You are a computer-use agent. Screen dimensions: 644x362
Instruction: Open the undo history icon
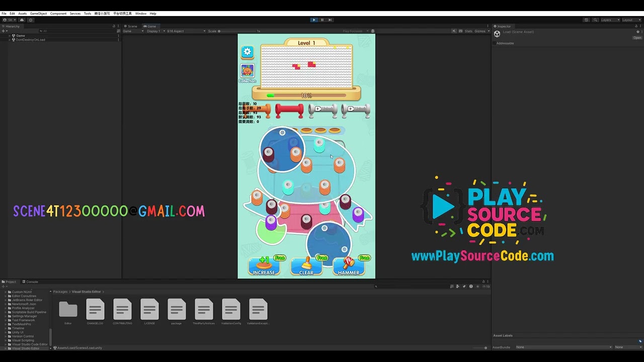coord(586,20)
